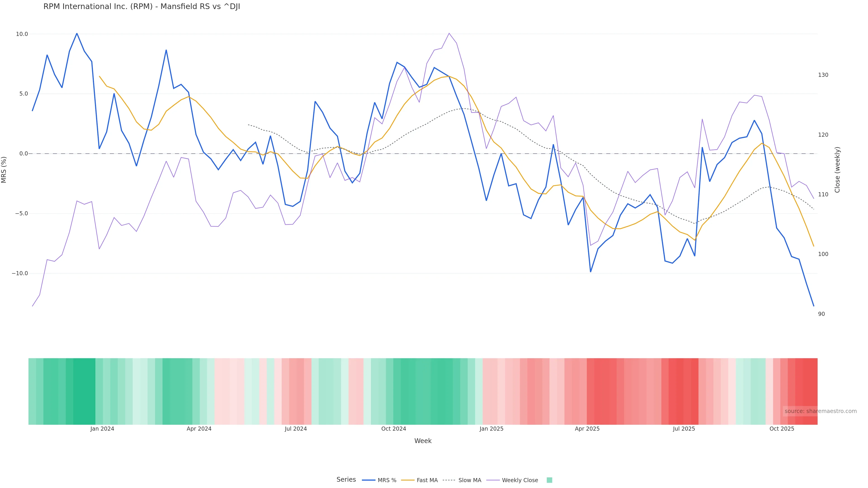Click the RPM International chart title
The image size is (868, 488).
tap(142, 7)
